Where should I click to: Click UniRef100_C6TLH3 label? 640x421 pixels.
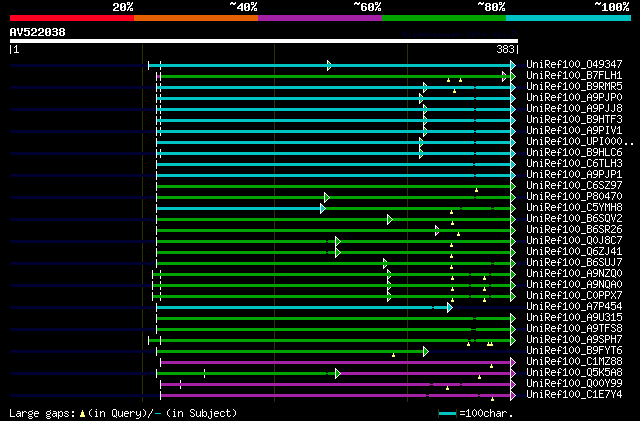(574, 164)
